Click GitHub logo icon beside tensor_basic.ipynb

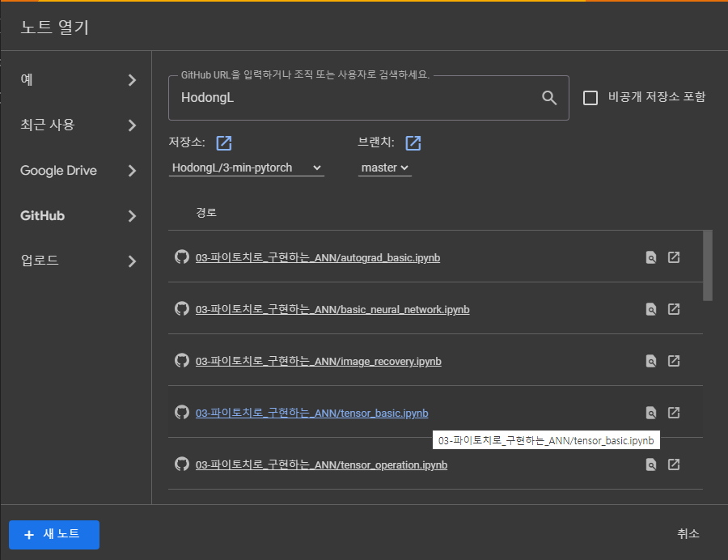(182, 413)
